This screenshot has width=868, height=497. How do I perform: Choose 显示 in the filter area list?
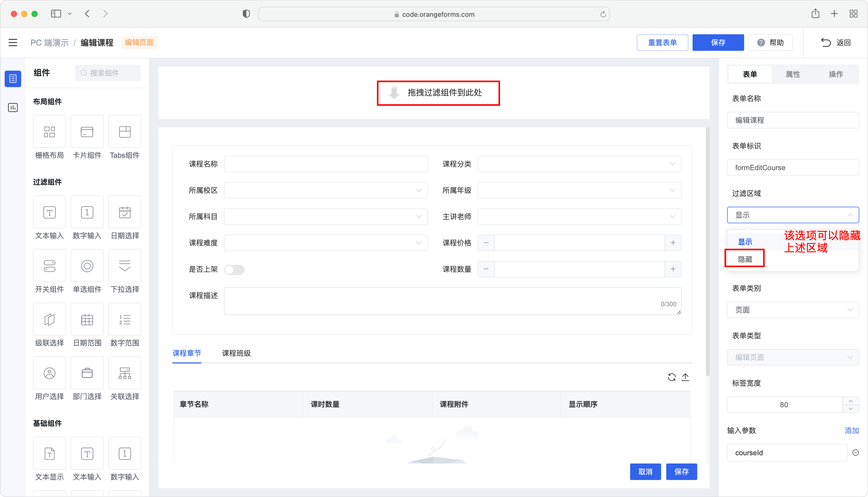745,242
